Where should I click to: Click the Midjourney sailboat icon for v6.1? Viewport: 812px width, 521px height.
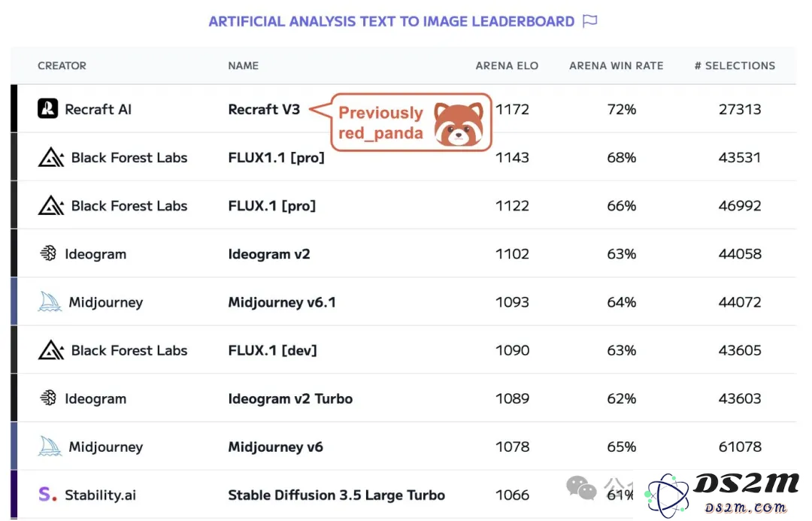click(x=50, y=301)
